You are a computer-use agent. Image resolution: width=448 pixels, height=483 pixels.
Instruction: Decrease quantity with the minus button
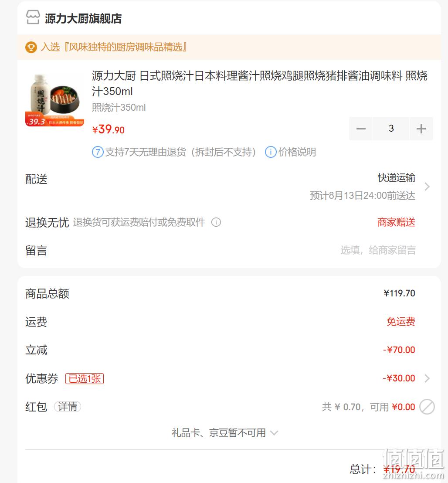coord(361,129)
